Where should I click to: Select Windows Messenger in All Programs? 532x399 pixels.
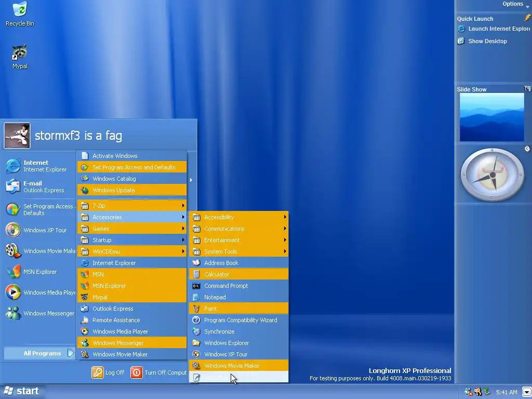click(x=132, y=343)
